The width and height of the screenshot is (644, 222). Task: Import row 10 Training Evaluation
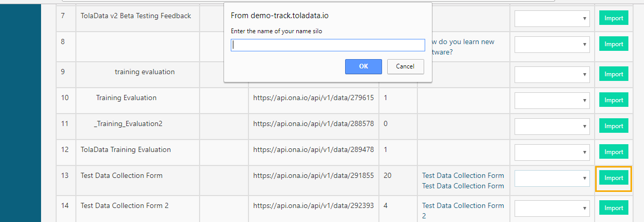613,100
